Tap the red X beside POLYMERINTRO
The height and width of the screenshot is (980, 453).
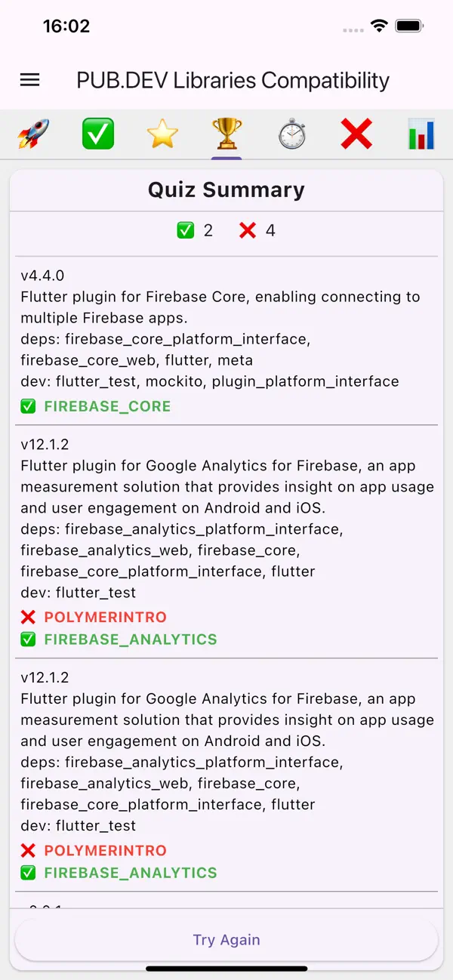pyautogui.click(x=28, y=617)
